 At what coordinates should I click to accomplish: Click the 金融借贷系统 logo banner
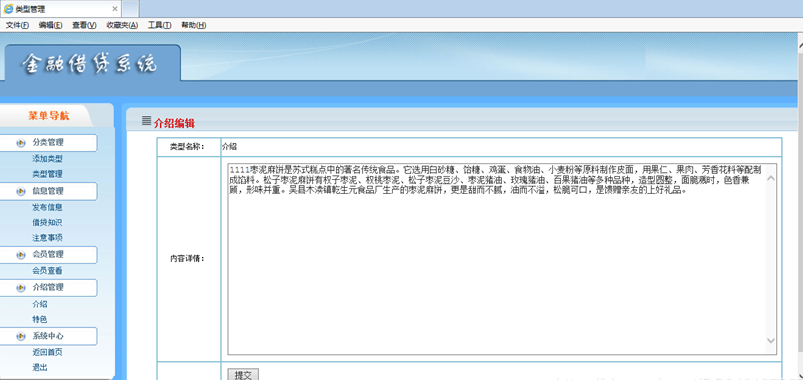[92, 63]
